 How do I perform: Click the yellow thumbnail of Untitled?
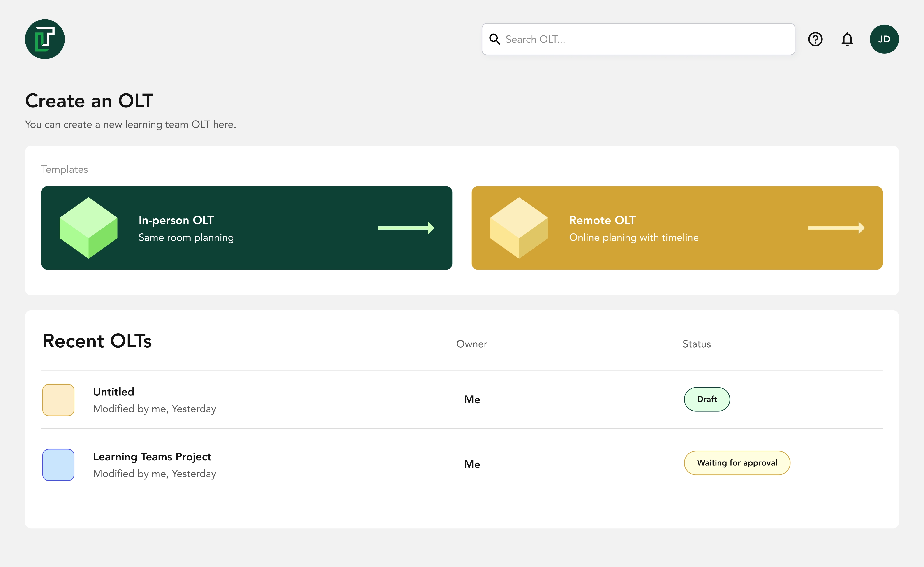(x=58, y=400)
